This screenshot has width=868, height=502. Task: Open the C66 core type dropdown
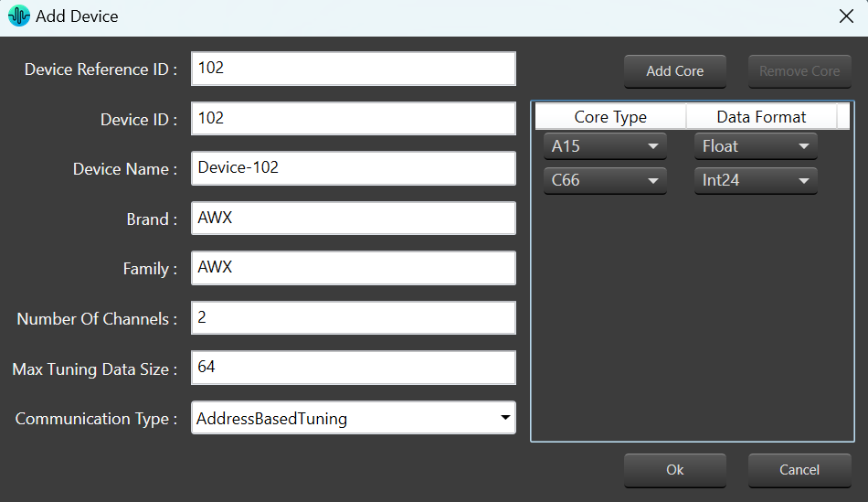605,180
